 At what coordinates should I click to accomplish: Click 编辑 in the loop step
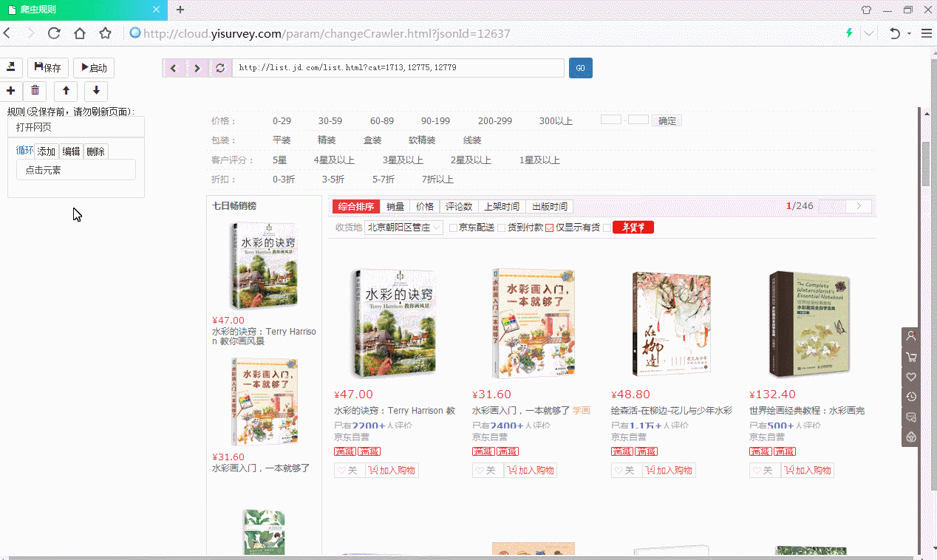(x=71, y=151)
